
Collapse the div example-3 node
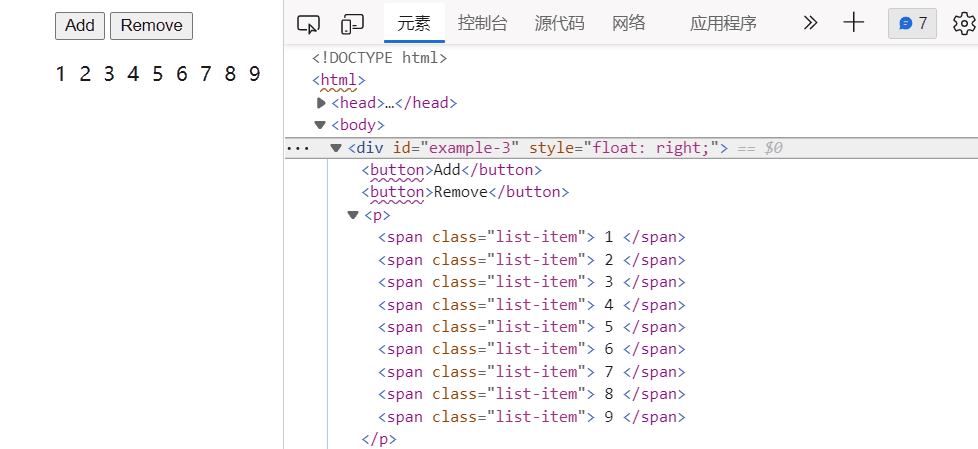pos(336,148)
